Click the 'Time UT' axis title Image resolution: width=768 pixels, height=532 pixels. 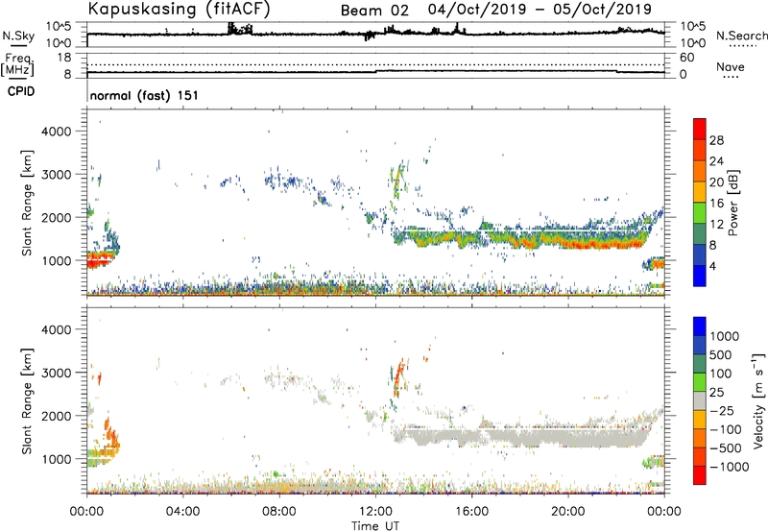click(375, 526)
